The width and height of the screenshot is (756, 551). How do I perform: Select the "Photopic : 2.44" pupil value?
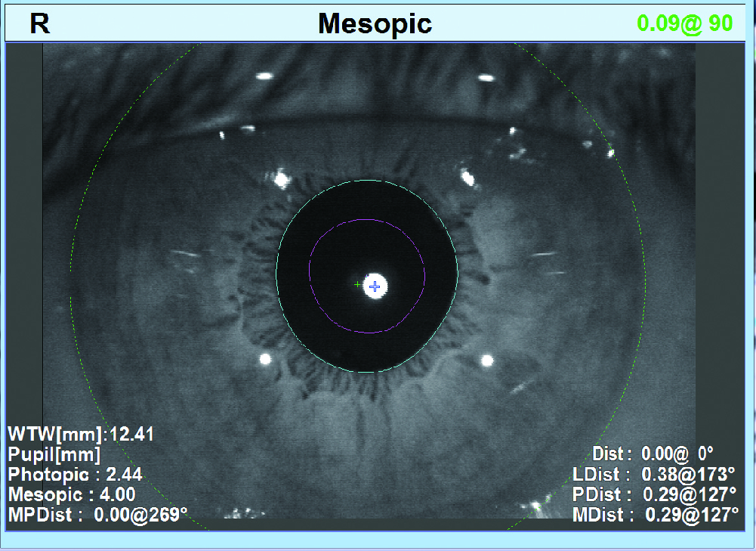(76, 475)
